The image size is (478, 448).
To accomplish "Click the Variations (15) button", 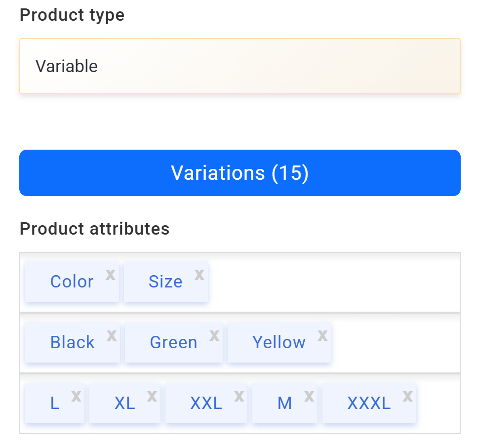I will pyautogui.click(x=240, y=173).
